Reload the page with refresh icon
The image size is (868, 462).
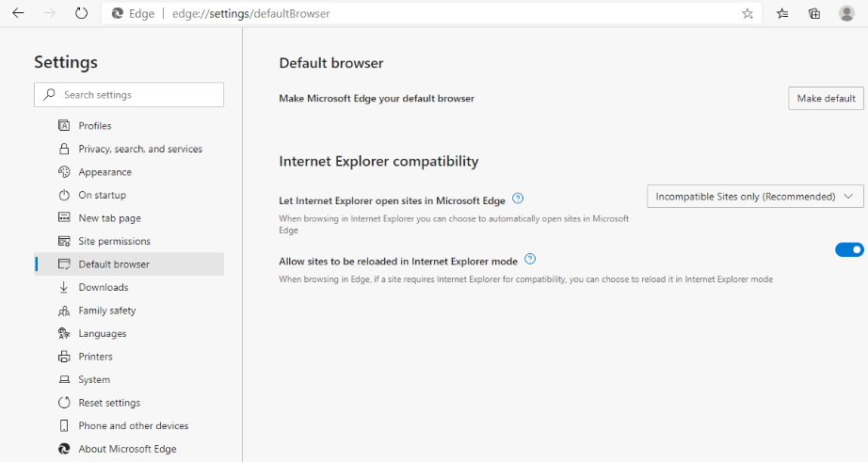(81, 13)
